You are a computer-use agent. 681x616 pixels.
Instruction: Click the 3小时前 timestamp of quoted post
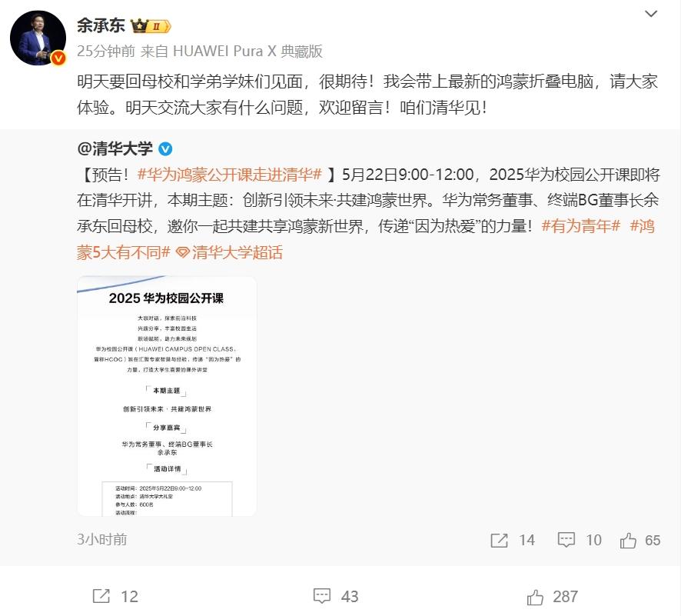(x=102, y=540)
